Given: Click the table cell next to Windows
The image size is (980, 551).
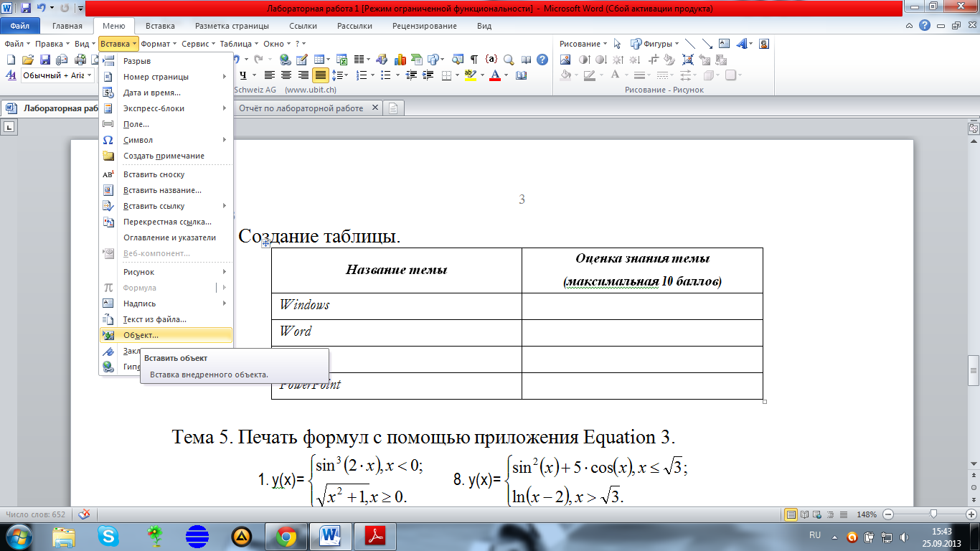Looking at the screenshot, I should pos(642,306).
